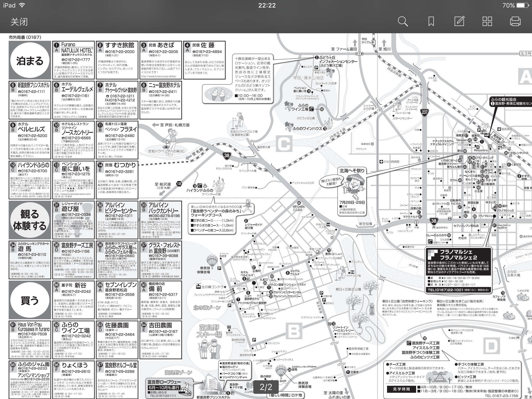532x399 pixels.
Task: Tap フラノマルシェ black info box title
Action: click(x=458, y=254)
